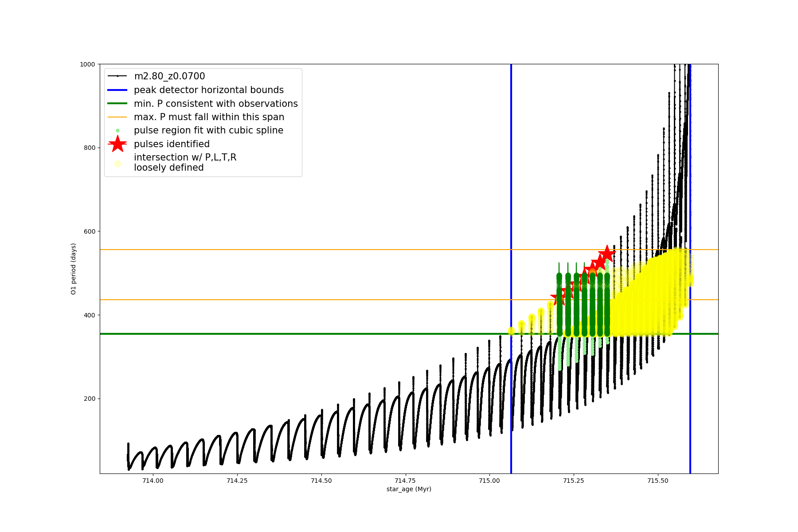The height and width of the screenshot is (532, 798).
Task: Click the topmost red star in the plot
Action: point(607,254)
